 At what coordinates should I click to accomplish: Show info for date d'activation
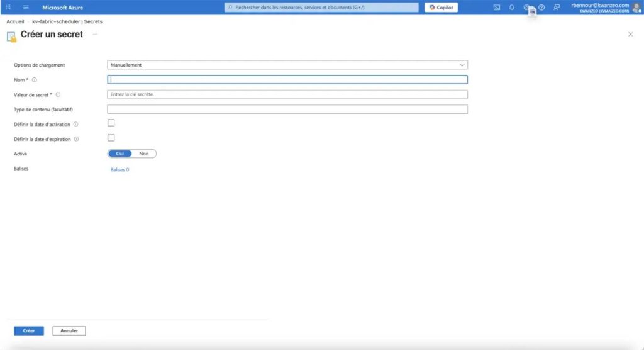pyautogui.click(x=75, y=124)
